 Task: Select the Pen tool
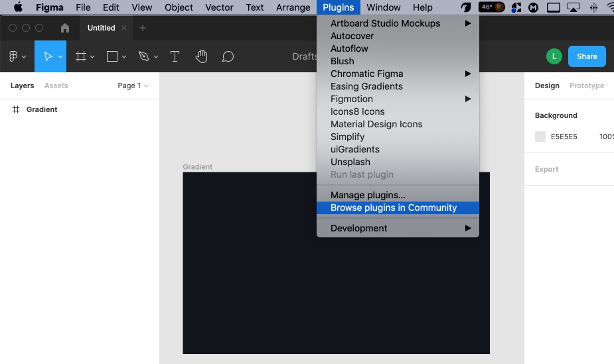144,56
